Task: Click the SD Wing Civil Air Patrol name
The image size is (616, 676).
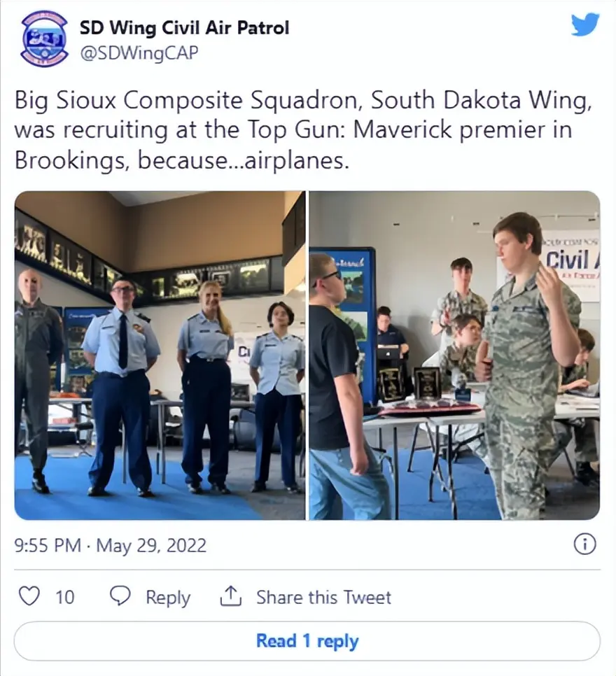Action: [184, 28]
